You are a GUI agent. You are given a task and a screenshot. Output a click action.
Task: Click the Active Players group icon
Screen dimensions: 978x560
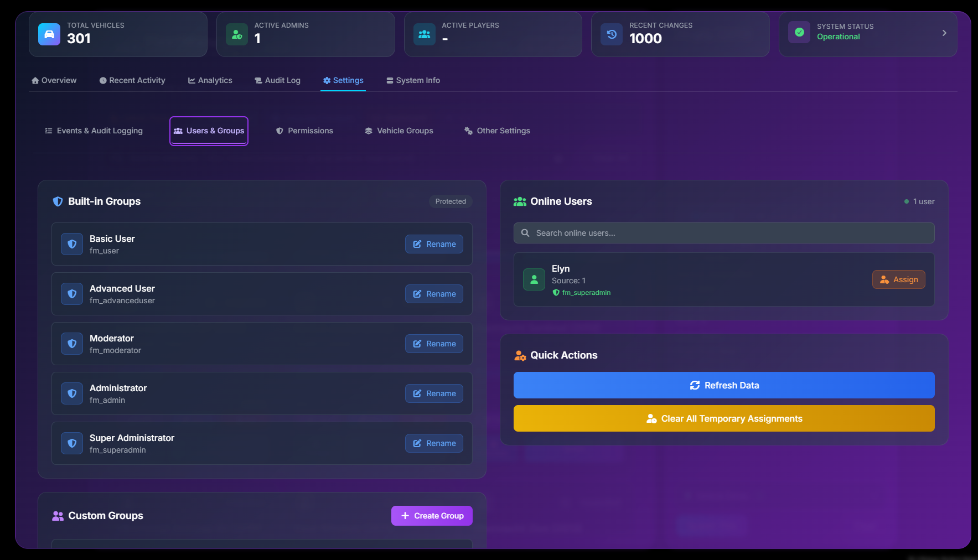click(424, 34)
